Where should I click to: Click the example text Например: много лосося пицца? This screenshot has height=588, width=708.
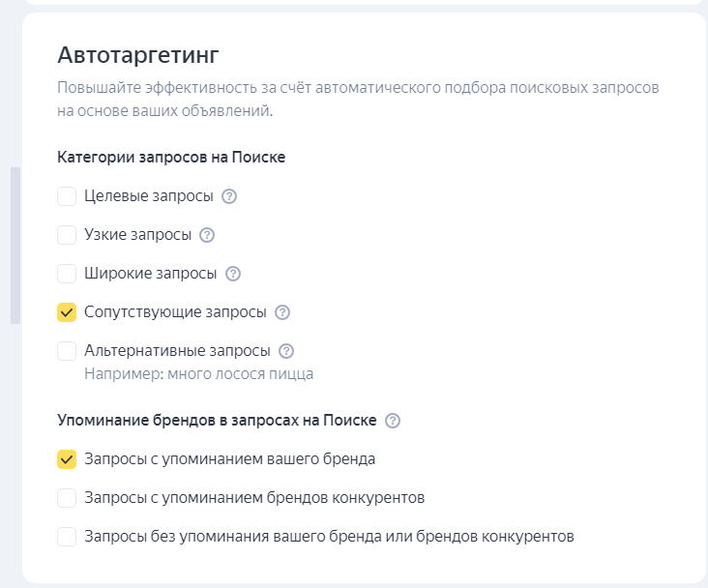[198, 373]
